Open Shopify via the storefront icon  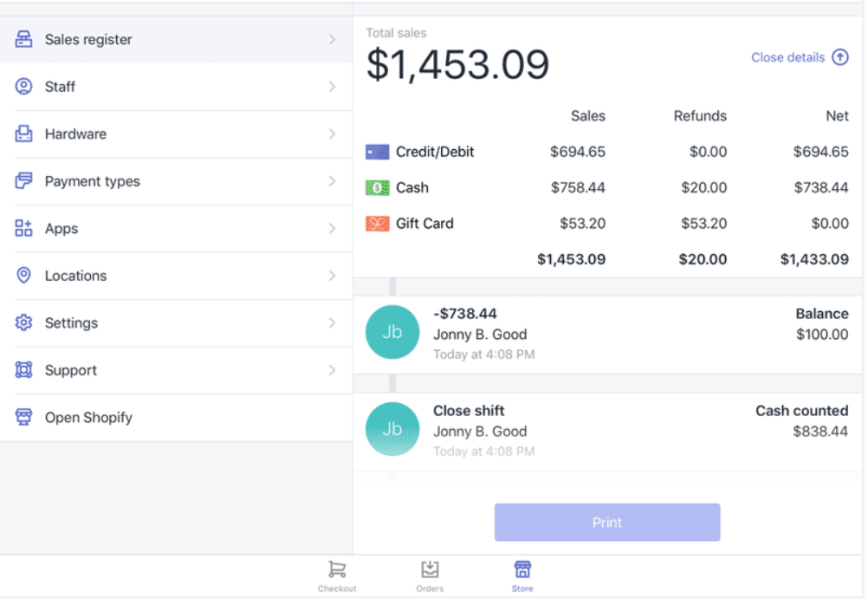tap(23, 417)
